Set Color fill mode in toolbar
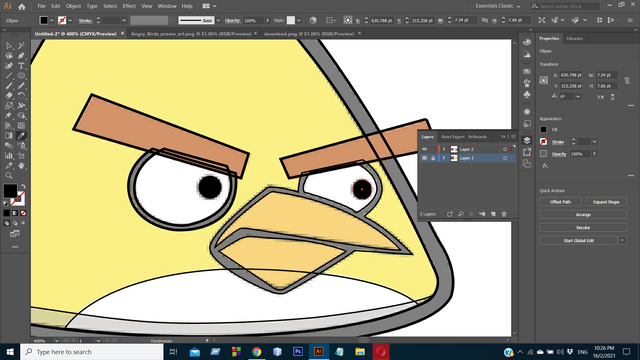Image resolution: width=640 pixels, height=360 pixels. (7, 213)
